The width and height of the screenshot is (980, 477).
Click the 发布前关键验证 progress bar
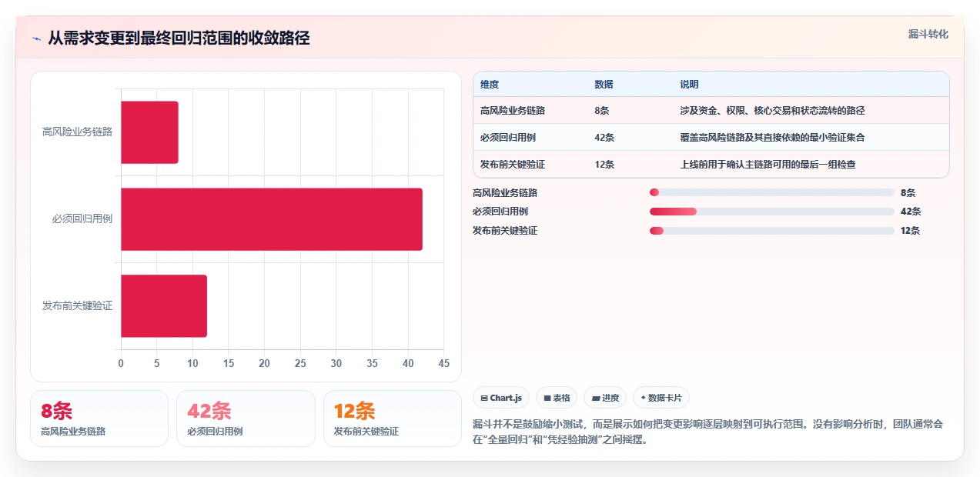772,230
